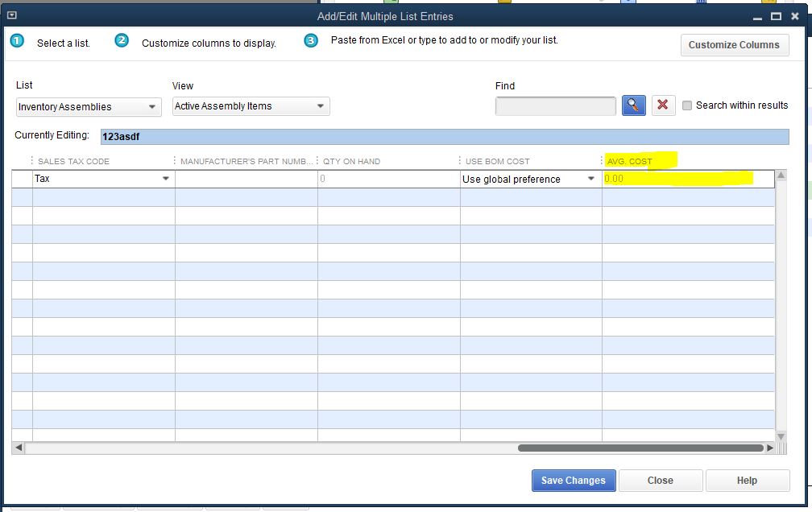Click the step 1 circle icon
Viewport: 812px width, 512px height.
(17, 41)
